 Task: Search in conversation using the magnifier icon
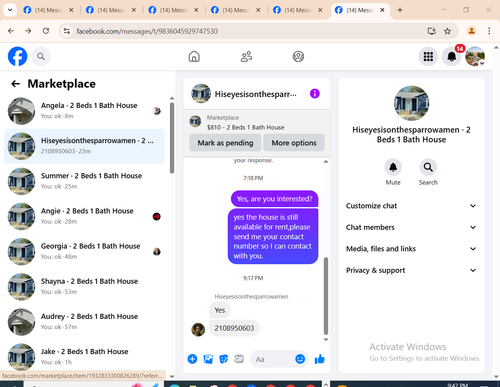pyautogui.click(x=428, y=167)
